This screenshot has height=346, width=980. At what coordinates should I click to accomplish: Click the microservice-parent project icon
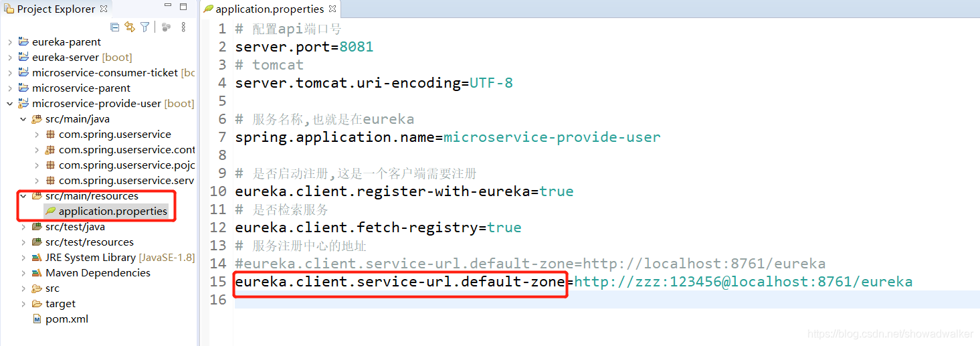pyautogui.click(x=23, y=88)
